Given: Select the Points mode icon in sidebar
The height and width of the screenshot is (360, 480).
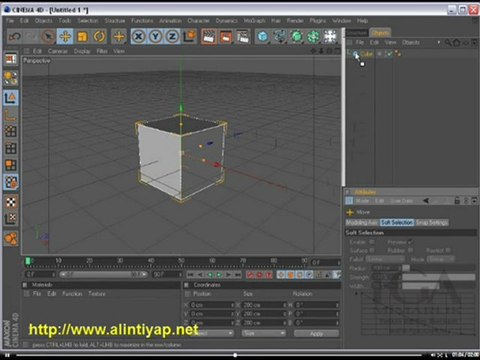Looking at the screenshot, I should [11, 131].
